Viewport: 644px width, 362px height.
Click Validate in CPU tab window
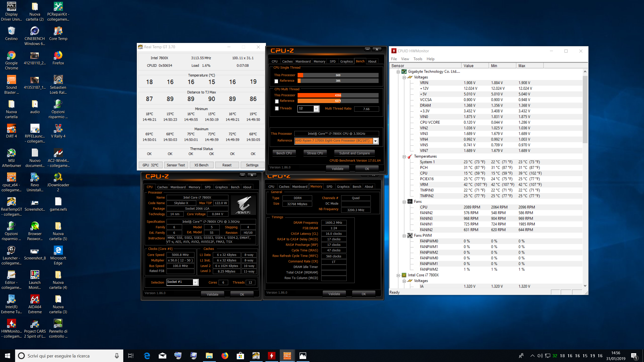212,294
